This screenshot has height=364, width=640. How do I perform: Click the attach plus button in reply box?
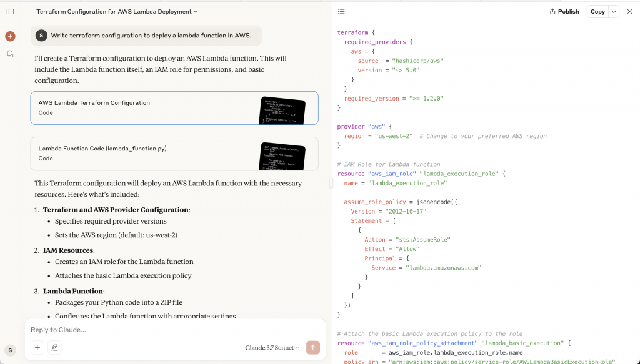37,348
